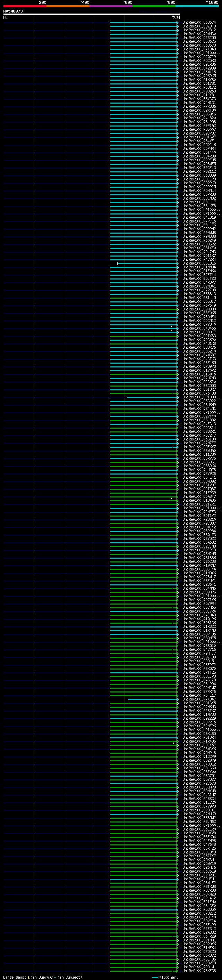The width and height of the screenshot is (222, 980).
Task: Open hit UniRef100_Q5D6C5
Action: [x=199, y=41]
